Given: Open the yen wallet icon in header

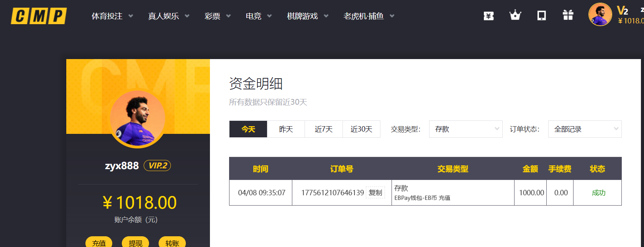Looking at the screenshot, I should [x=488, y=16].
